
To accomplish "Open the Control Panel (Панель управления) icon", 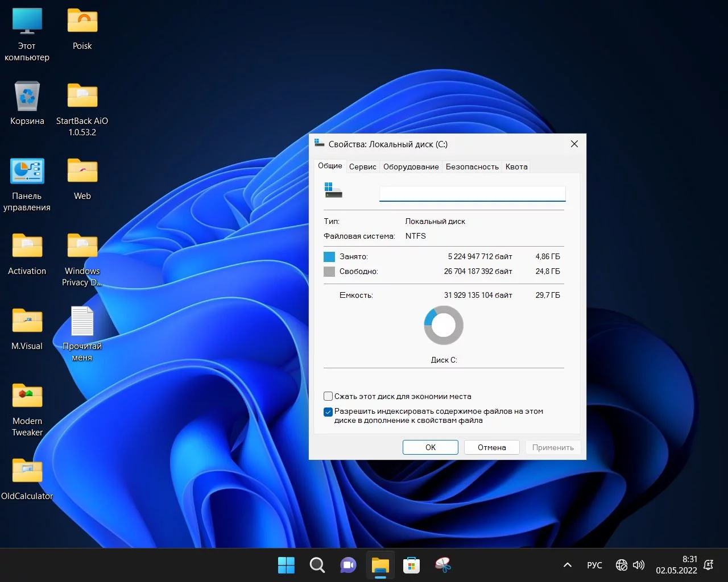I will coord(27,172).
